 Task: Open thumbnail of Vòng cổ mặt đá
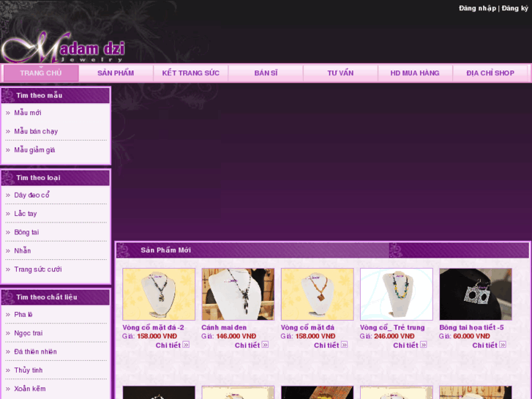coord(318,294)
